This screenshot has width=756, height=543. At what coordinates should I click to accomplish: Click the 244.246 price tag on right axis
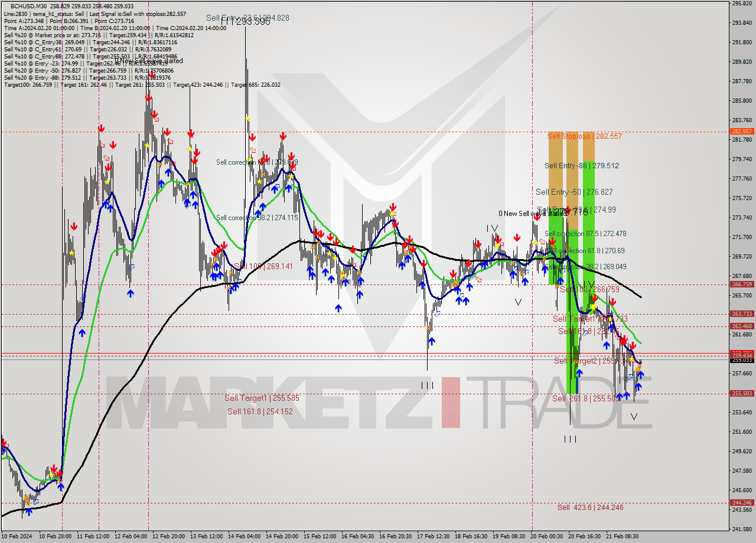[743, 502]
